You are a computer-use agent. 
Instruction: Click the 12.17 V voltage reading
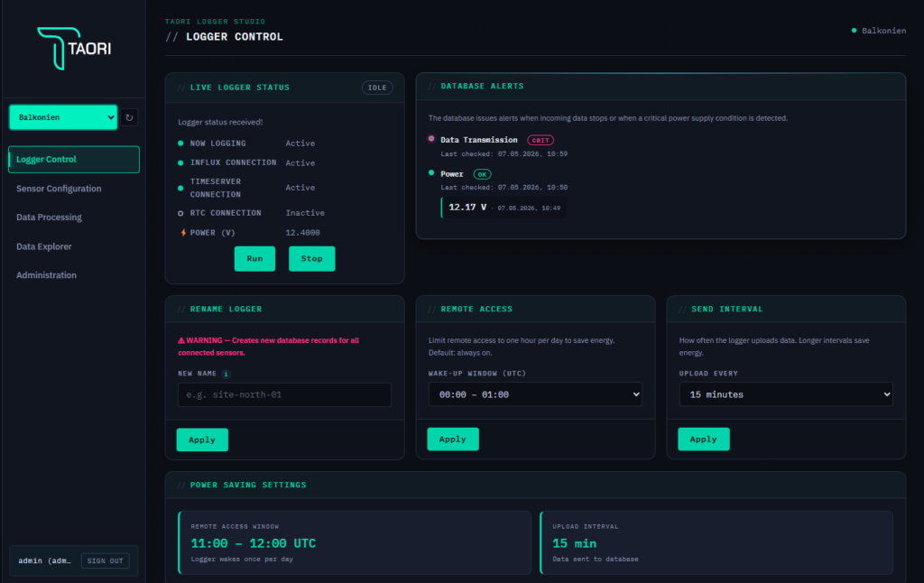coord(467,208)
